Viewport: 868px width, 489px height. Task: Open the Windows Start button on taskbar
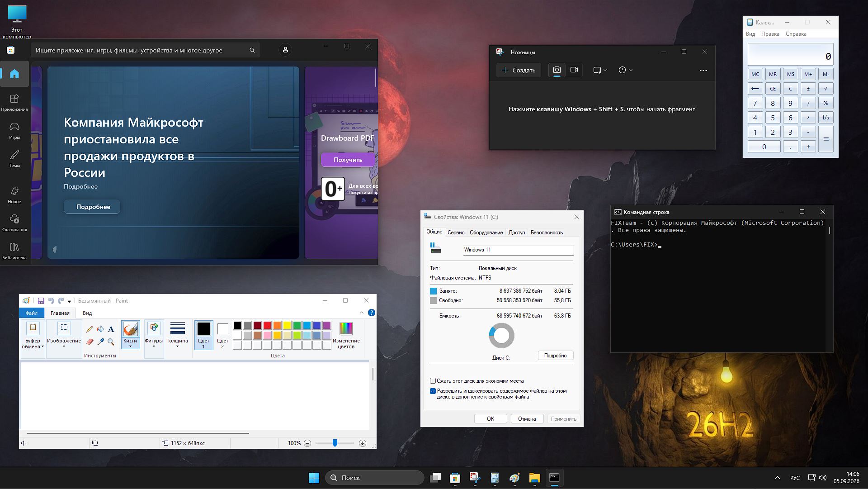[x=314, y=478]
